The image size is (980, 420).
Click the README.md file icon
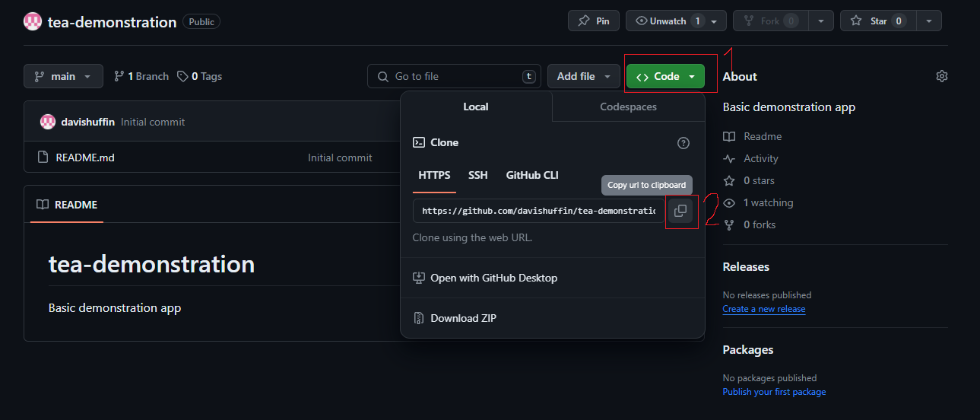coord(43,157)
